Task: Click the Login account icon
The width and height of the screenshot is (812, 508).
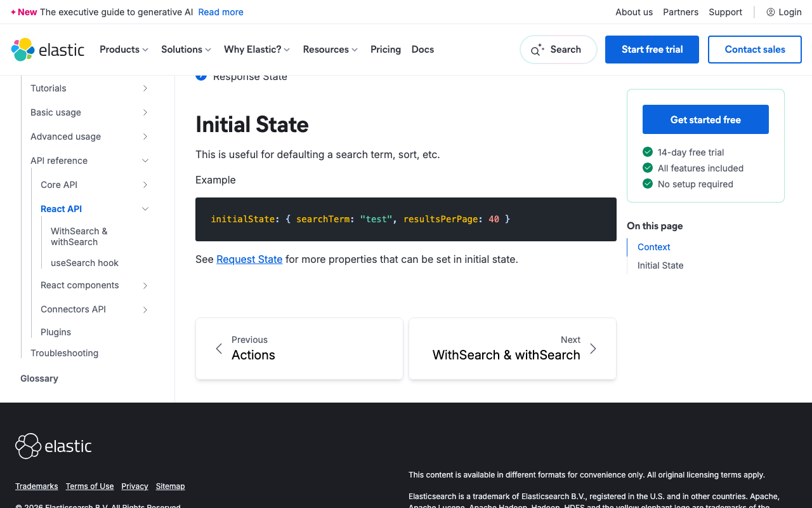Action: tap(769, 11)
